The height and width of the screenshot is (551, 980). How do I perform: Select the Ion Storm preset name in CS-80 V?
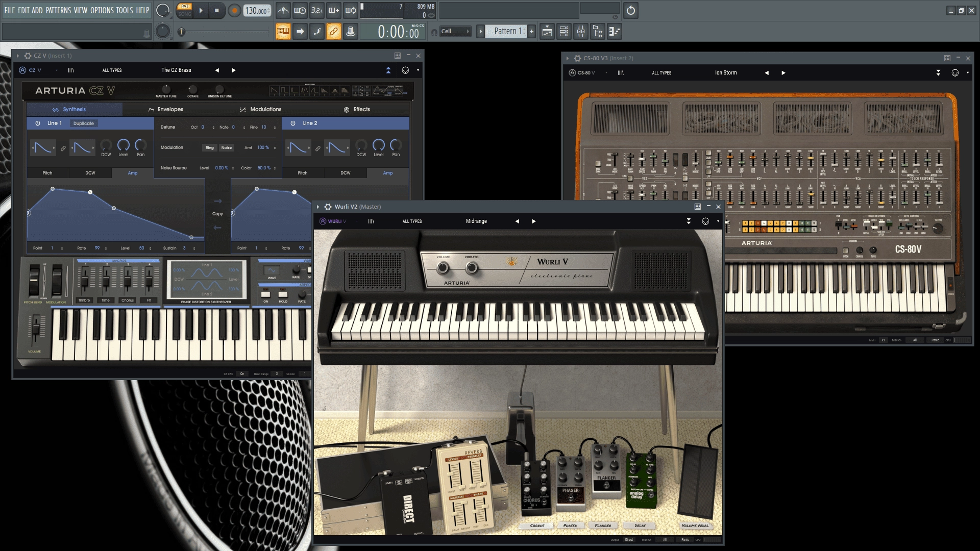(726, 73)
